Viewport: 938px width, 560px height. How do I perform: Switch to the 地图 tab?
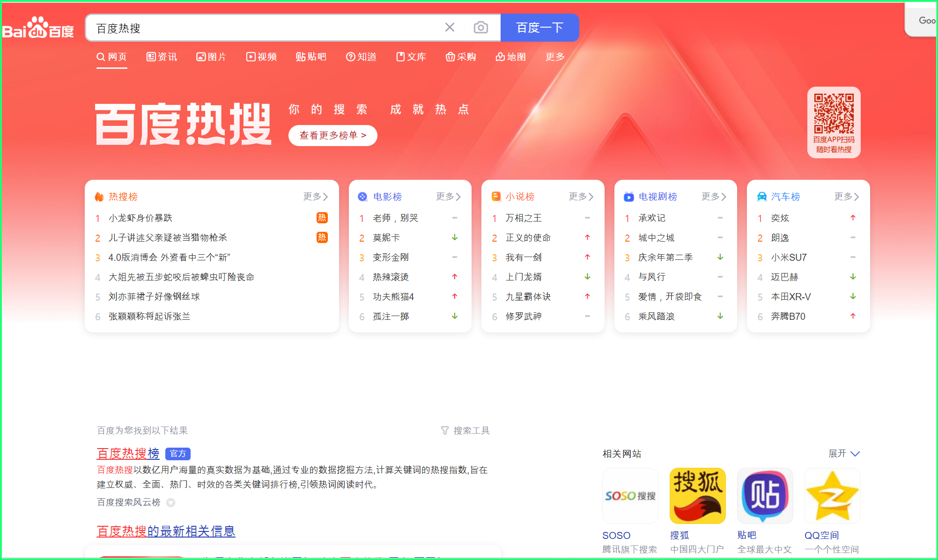pos(511,57)
